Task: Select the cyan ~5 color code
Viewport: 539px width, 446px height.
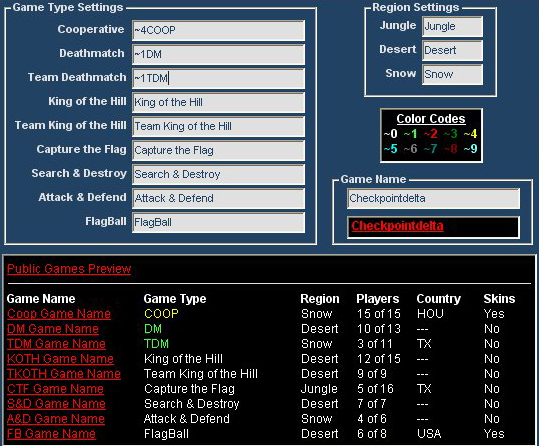Action: coord(390,149)
